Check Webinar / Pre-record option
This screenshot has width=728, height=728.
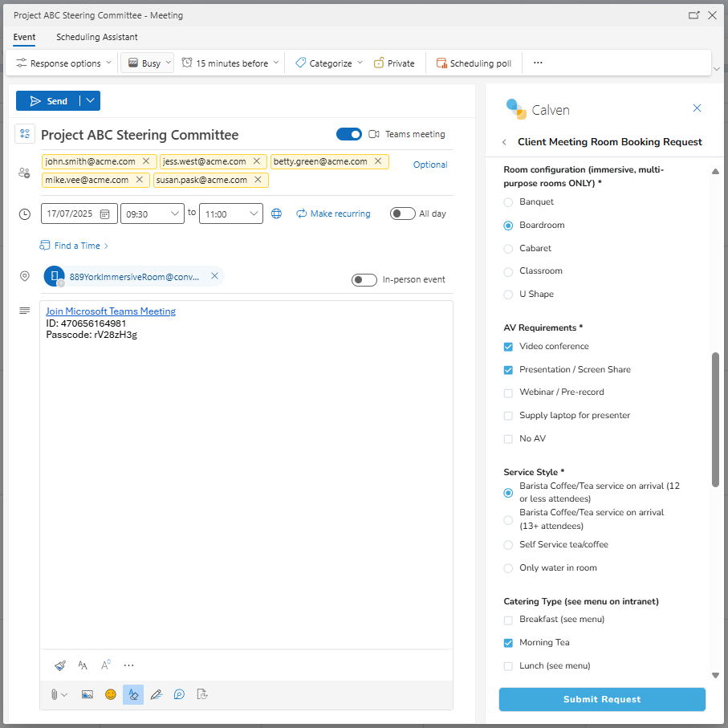(x=508, y=393)
